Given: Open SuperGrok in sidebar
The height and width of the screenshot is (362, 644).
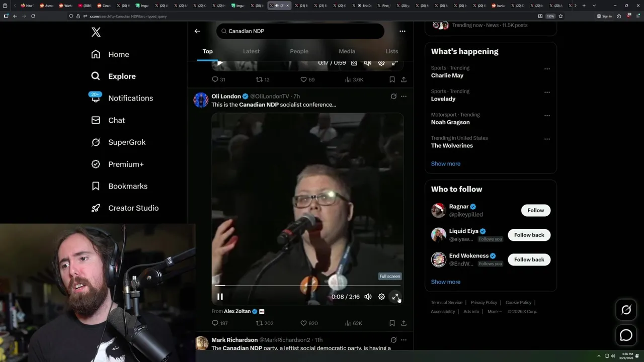Looking at the screenshot, I should click(118, 142).
